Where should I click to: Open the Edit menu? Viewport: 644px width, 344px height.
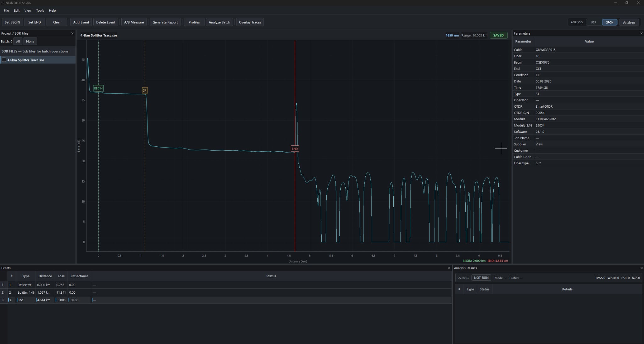(x=17, y=10)
